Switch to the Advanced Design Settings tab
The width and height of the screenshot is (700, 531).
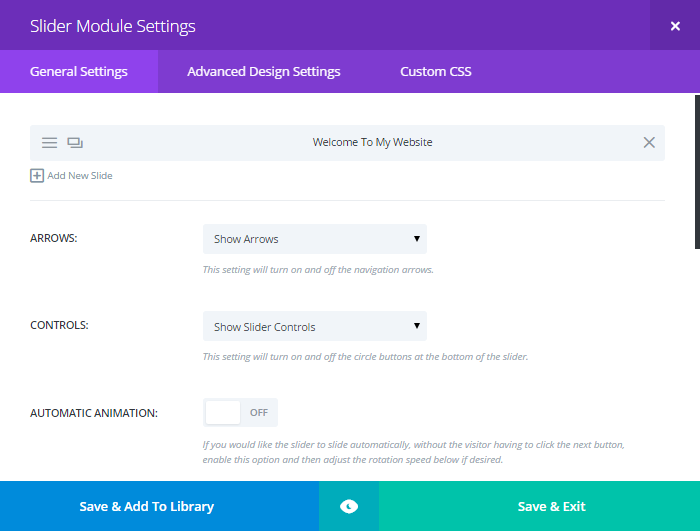pos(264,71)
